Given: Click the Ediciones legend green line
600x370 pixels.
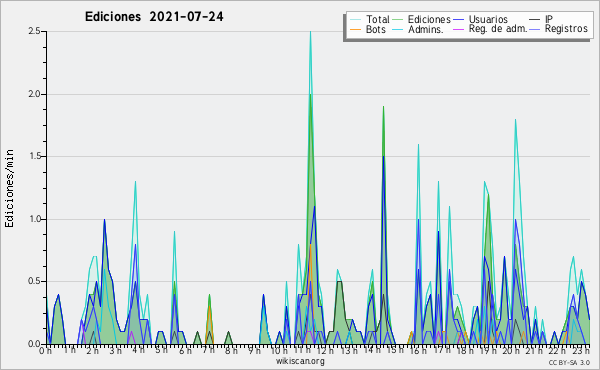Looking at the screenshot, I should pyautogui.click(x=398, y=20).
